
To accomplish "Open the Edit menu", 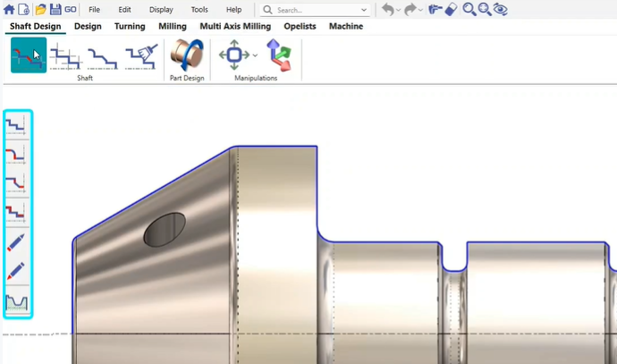I will point(124,10).
